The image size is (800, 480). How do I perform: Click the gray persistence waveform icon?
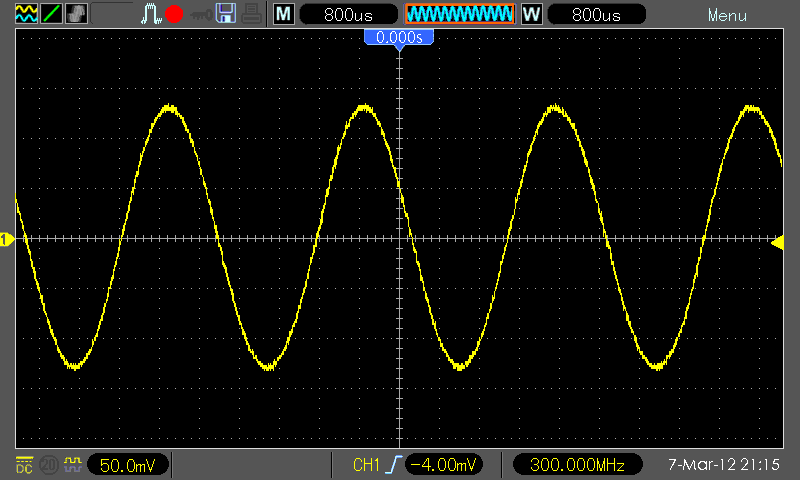click(77, 14)
